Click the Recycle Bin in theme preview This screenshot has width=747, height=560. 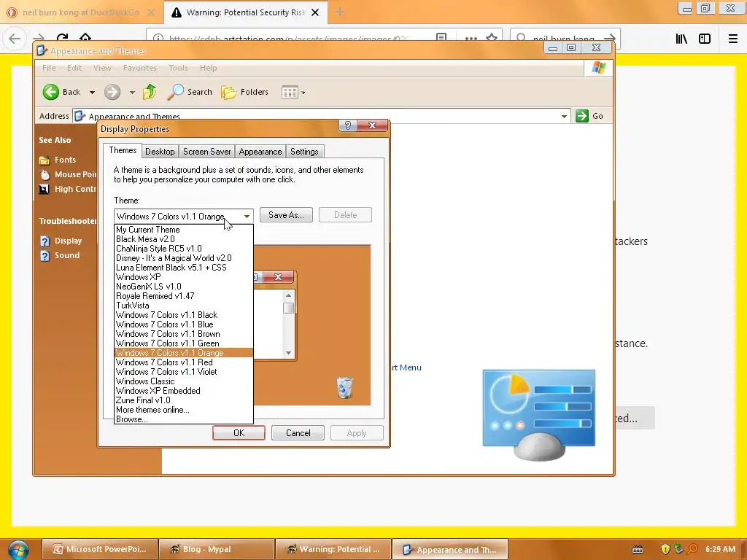(x=345, y=387)
